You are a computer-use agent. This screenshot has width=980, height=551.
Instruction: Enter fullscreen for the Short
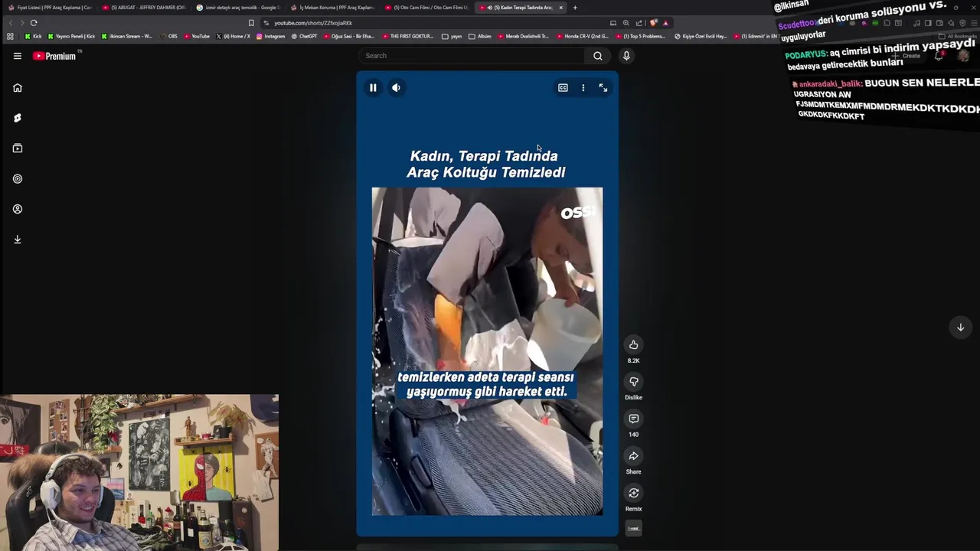click(603, 88)
